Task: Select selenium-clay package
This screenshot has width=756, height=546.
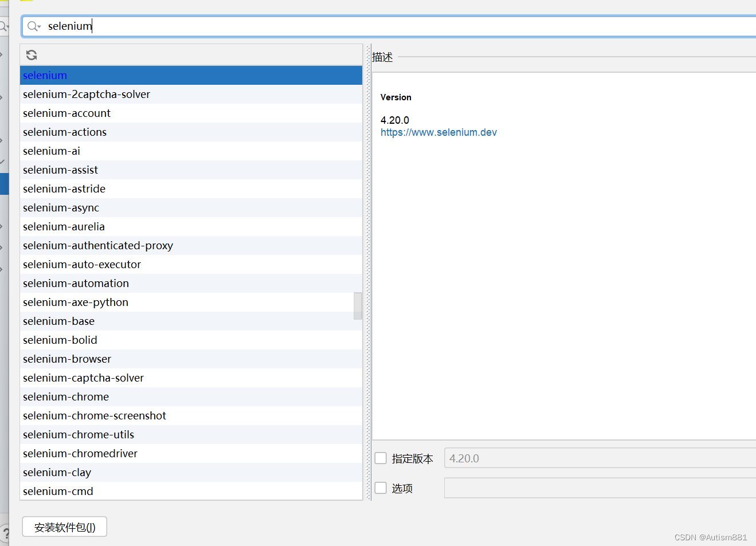Action: tap(191, 472)
